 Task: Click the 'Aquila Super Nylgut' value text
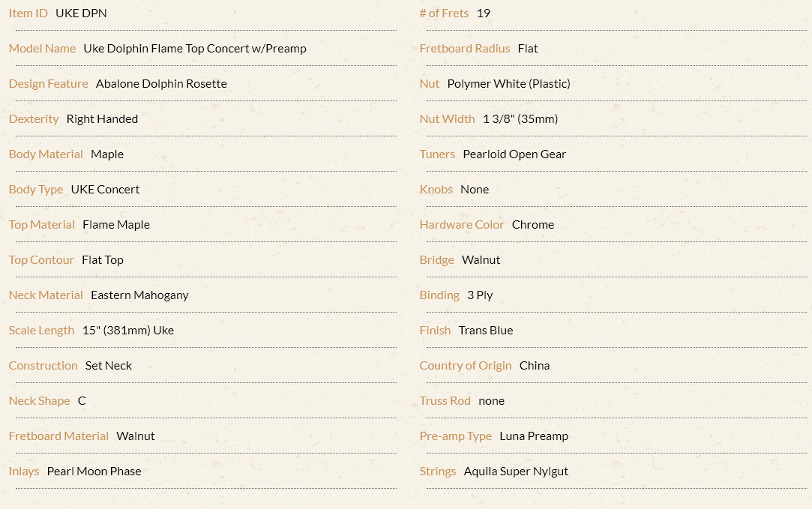pos(516,472)
